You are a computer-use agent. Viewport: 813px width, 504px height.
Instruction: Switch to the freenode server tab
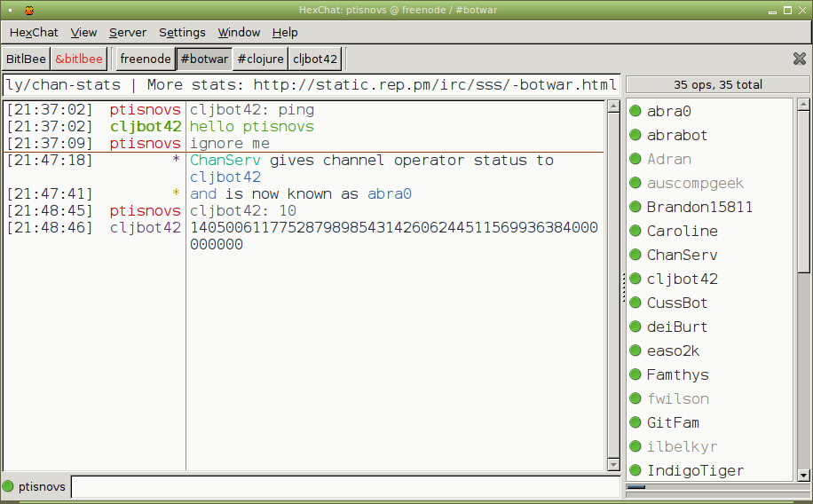(x=146, y=59)
